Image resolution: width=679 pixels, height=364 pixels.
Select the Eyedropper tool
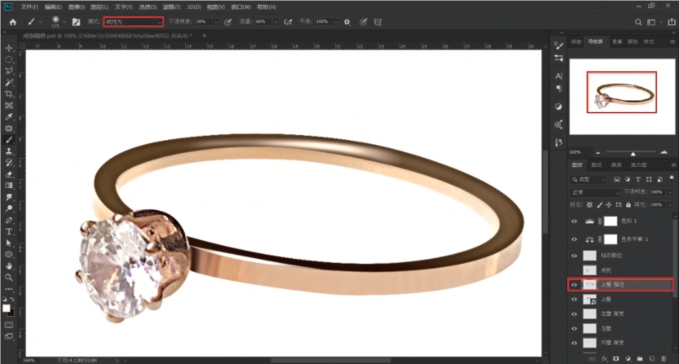(9, 117)
